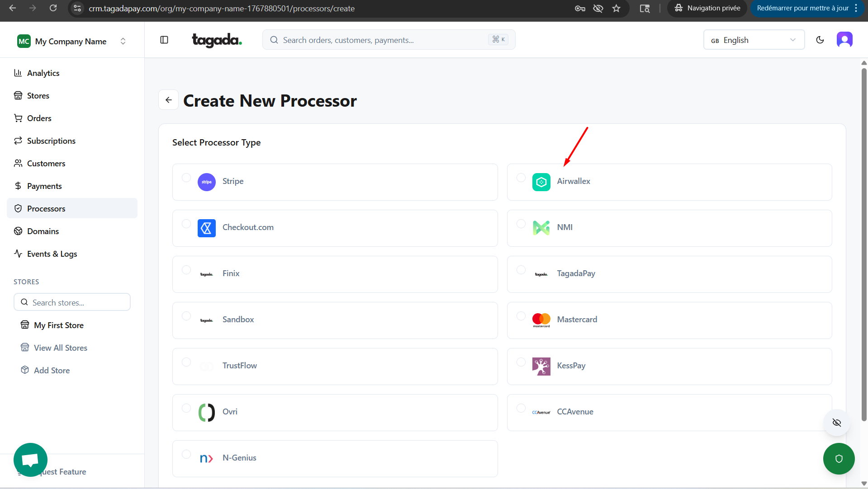
Task: Click the green shield floating button
Action: point(838,459)
